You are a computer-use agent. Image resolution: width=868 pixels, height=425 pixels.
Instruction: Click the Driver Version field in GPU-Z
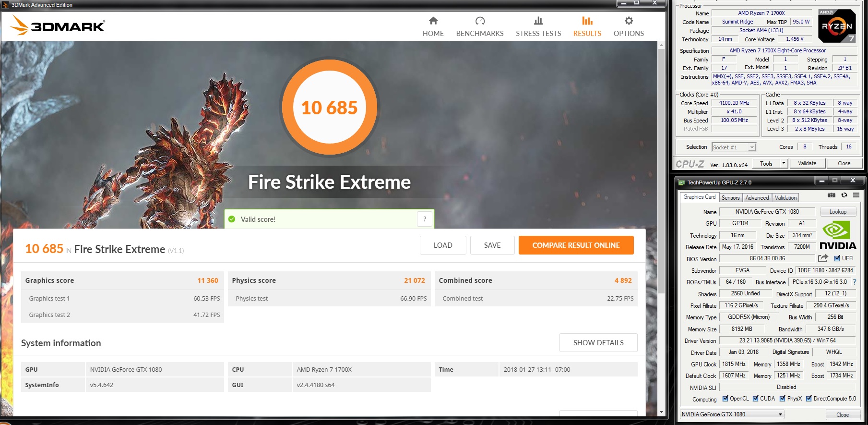(787, 340)
